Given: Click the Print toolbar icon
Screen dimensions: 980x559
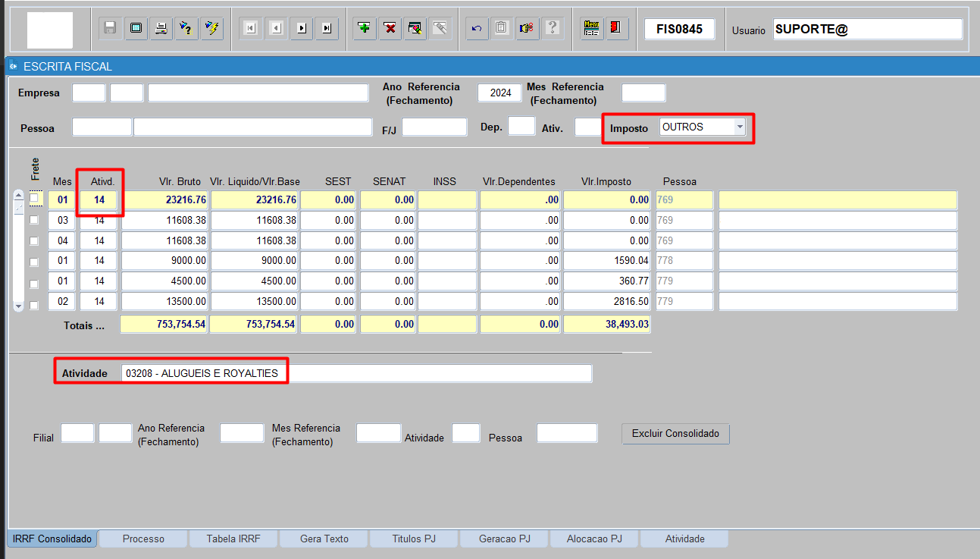Looking at the screenshot, I should (161, 29).
